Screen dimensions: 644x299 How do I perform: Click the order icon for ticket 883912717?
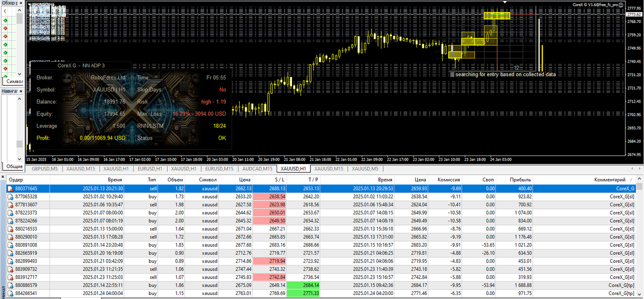coord(10,277)
